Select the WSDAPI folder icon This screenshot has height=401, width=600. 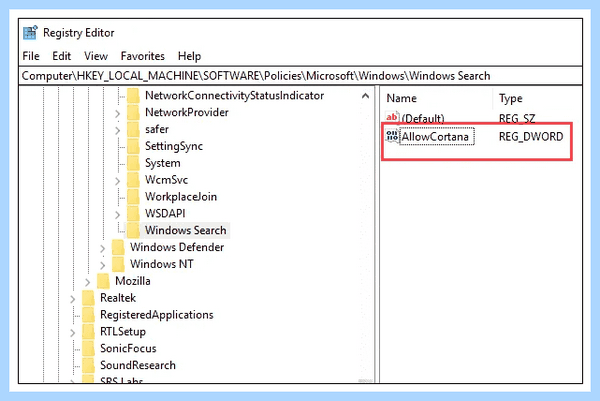click(x=133, y=214)
